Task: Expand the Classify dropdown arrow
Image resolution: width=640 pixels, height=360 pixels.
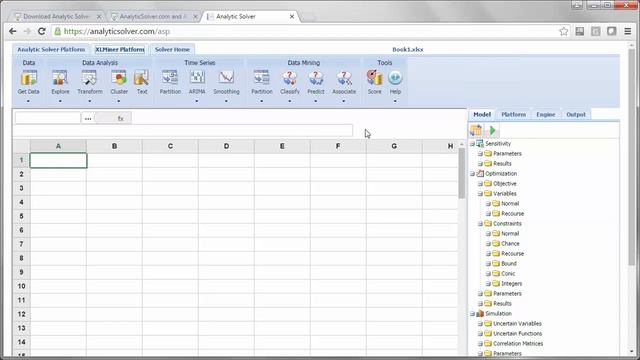Action: pyautogui.click(x=290, y=101)
